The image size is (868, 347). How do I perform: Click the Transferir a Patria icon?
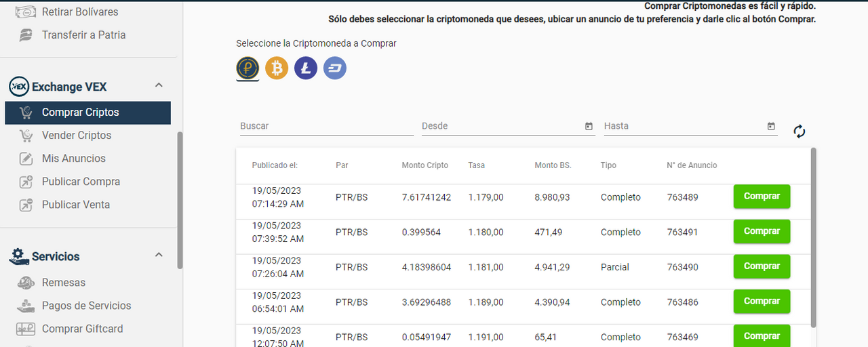(x=26, y=35)
